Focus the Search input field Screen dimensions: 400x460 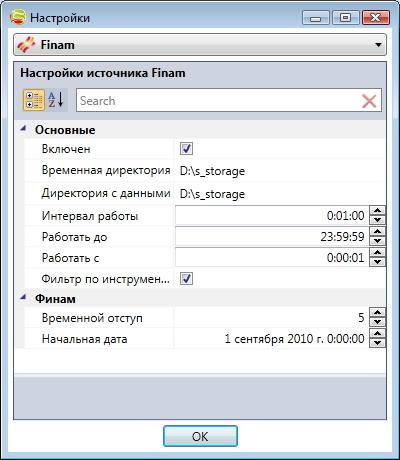pyautogui.click(x=218, y=101)
